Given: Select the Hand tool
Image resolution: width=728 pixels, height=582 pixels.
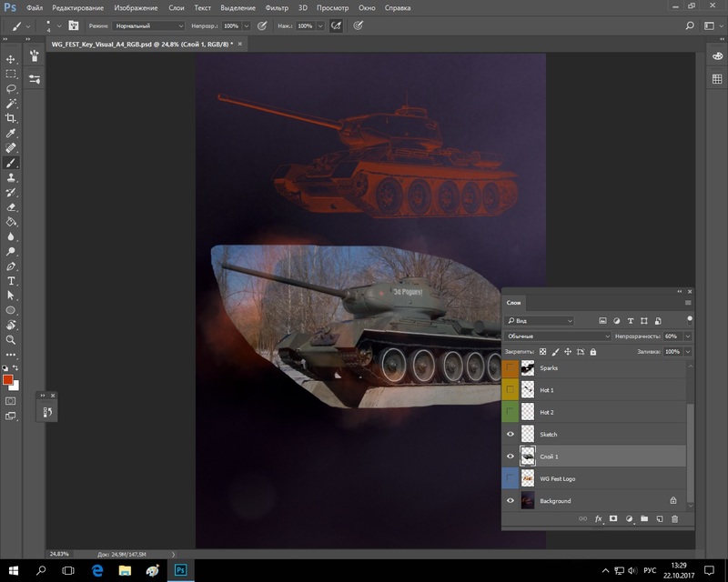Looking at the screenshot, I should coord(11,325).
